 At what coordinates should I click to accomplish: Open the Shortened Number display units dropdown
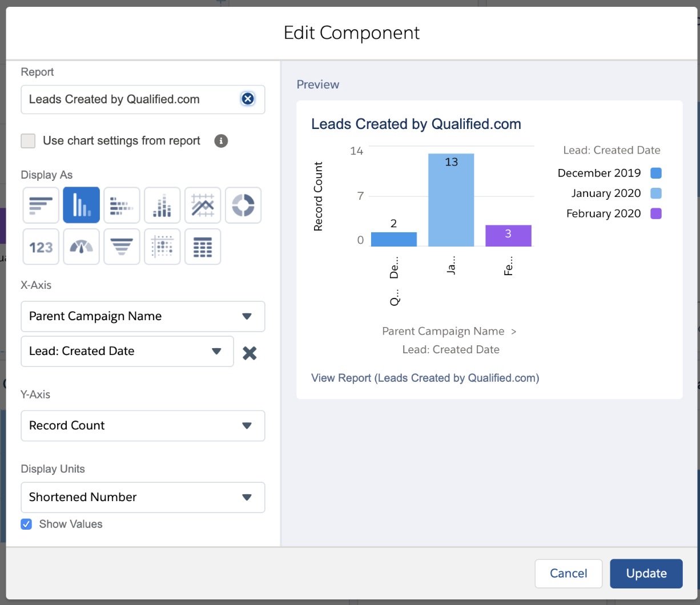click(143, 497)
